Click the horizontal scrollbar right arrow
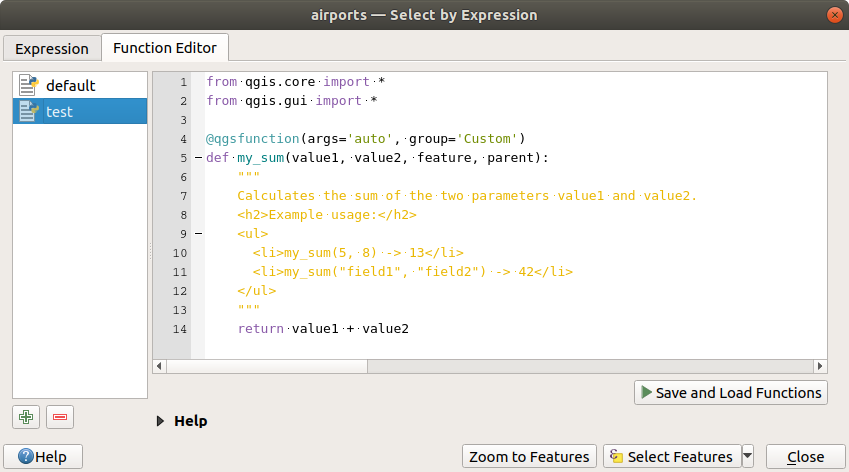The width and height of the screenshot is (849, 472). 821,367
